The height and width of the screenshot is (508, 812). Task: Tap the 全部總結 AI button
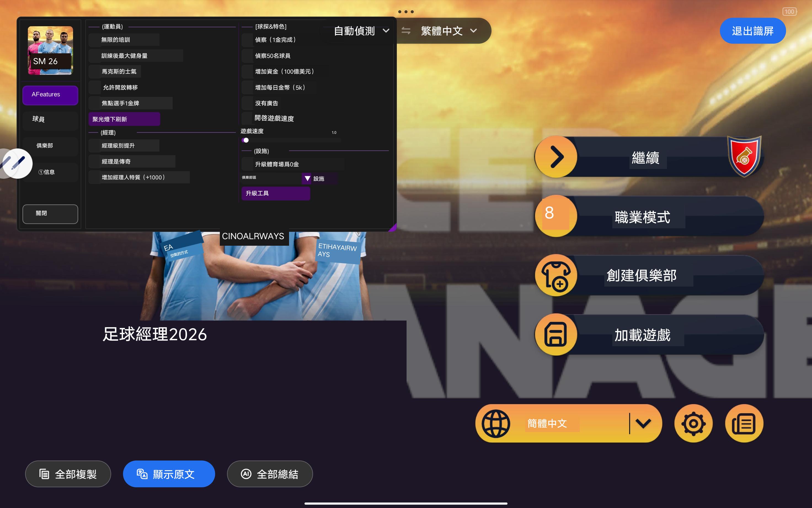270,474
